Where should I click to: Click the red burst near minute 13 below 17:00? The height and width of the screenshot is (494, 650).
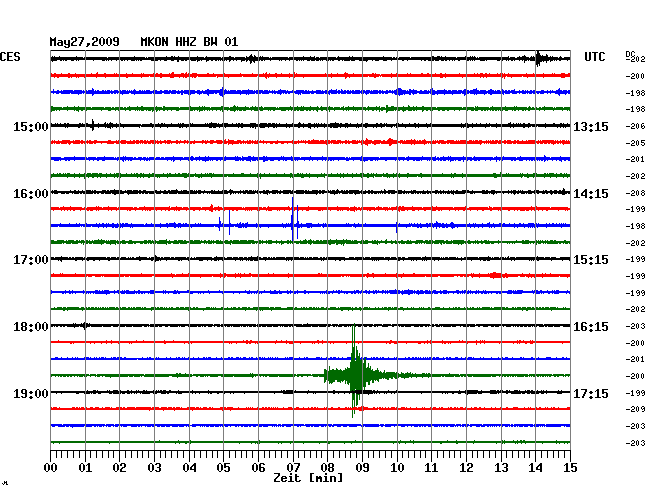point(495,275)
